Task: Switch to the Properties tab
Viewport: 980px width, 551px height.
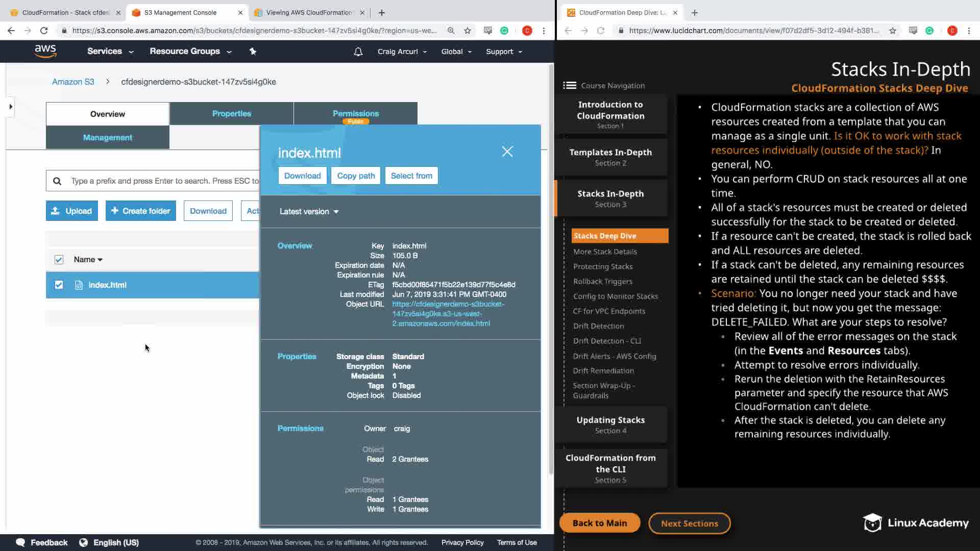Action: (231, 114)
